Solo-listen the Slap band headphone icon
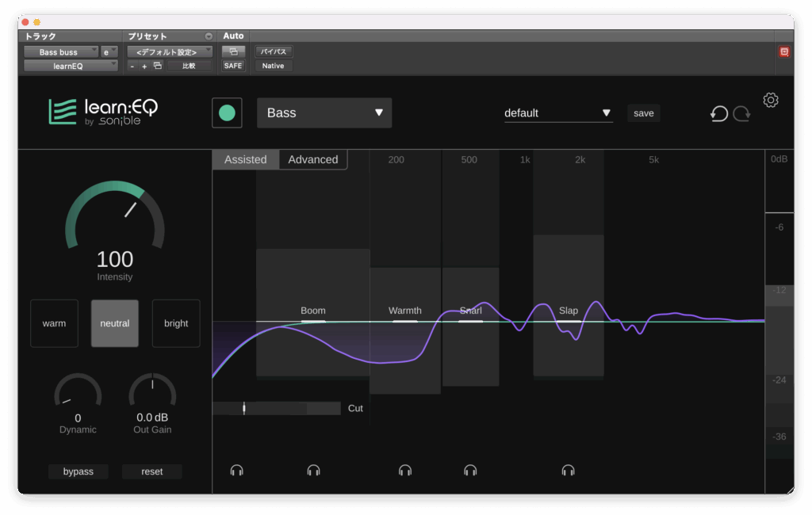 point(568,470)
